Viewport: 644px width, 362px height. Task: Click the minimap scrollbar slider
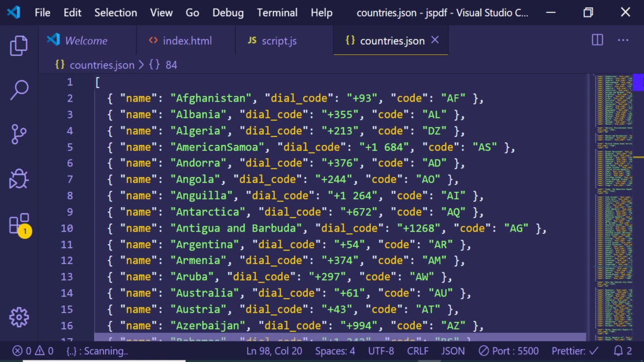(638, 82)
